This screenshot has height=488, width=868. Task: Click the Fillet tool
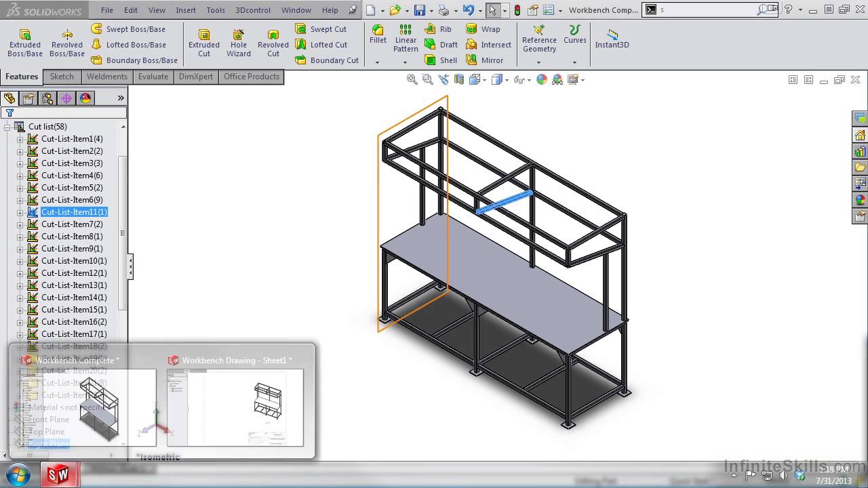click(x=378, y=35)
